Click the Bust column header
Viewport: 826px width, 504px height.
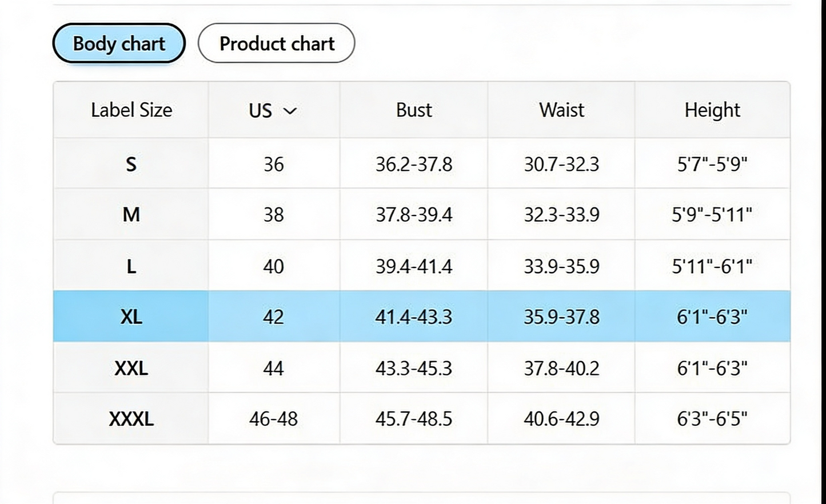[414, 110]
